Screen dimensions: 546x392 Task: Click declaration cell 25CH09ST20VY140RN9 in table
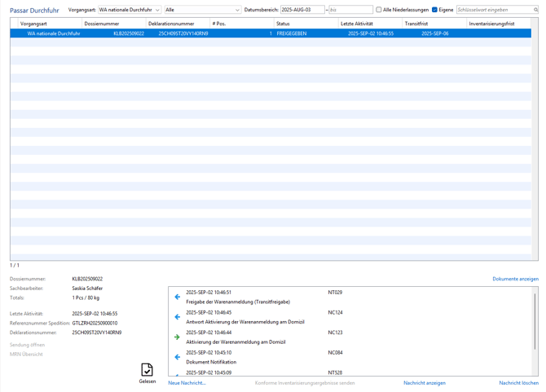coord(183,33)
